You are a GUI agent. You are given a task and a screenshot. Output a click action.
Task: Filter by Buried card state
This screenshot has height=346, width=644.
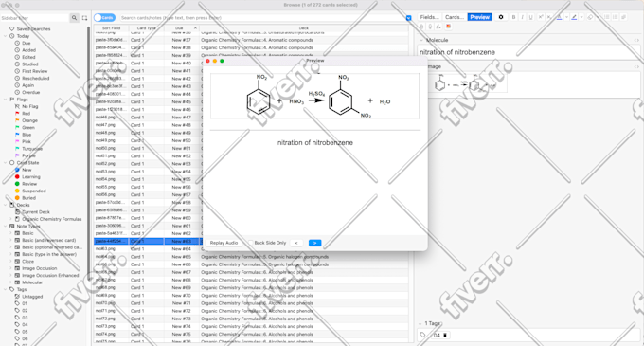coord(28,198)
